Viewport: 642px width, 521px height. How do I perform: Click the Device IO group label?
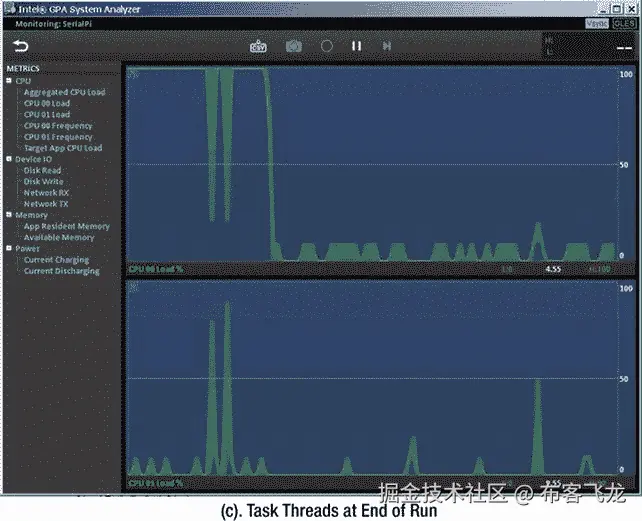click(34, 159)
